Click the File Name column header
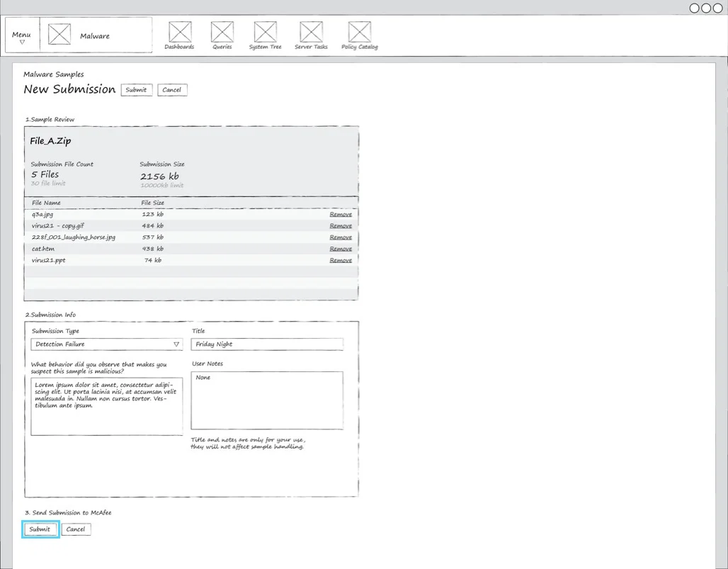 46,203
